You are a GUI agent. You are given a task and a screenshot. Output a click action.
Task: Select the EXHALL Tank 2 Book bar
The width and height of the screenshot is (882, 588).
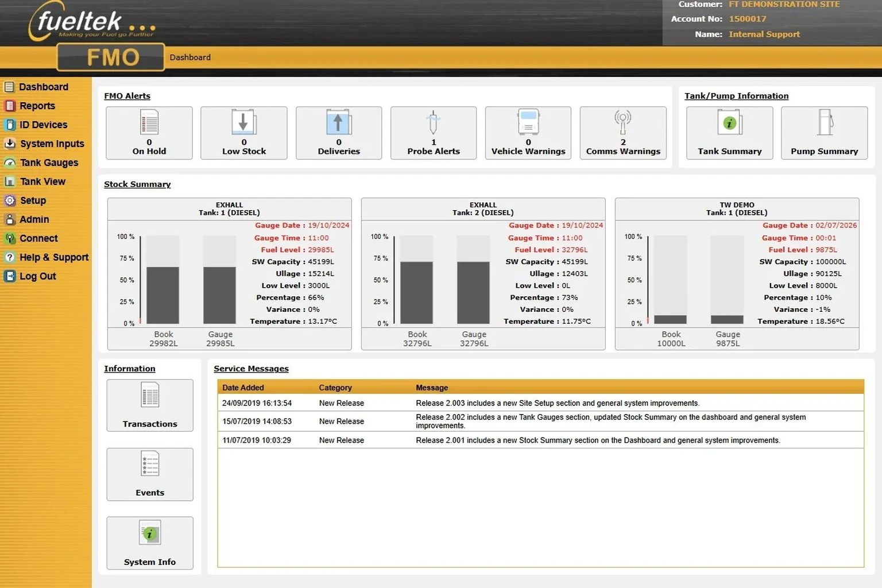[416, 293]
